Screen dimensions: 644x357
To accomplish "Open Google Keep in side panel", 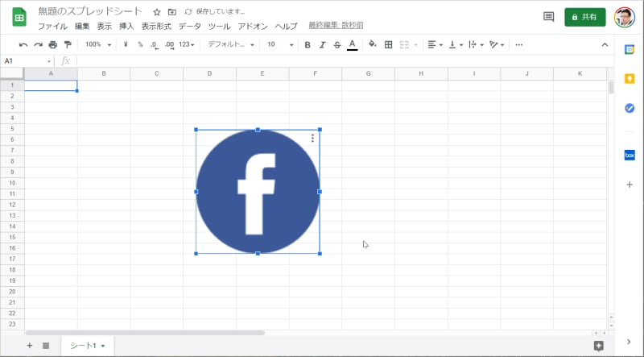I will (630, 78).
